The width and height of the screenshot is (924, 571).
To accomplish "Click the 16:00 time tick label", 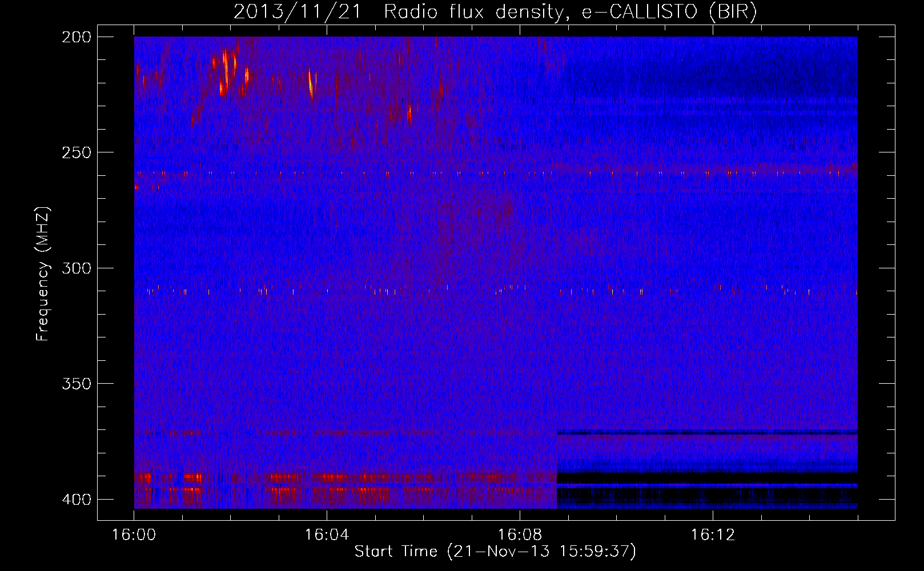I will coord(134,535).
